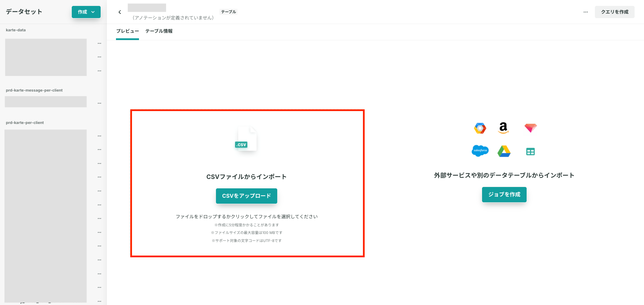Switch to the プレビュー tab

click(127, 31)
